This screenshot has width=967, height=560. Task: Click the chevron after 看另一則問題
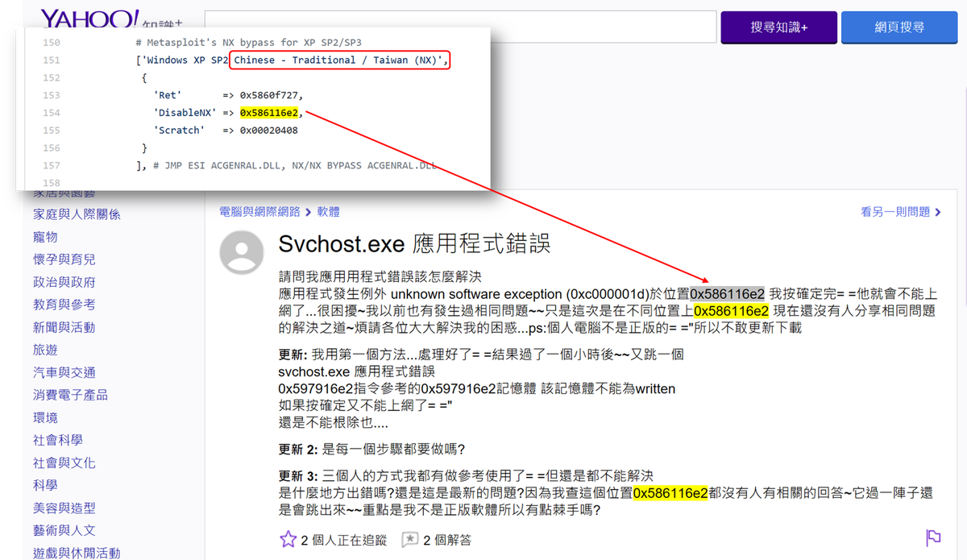click(x=938, y=212)
